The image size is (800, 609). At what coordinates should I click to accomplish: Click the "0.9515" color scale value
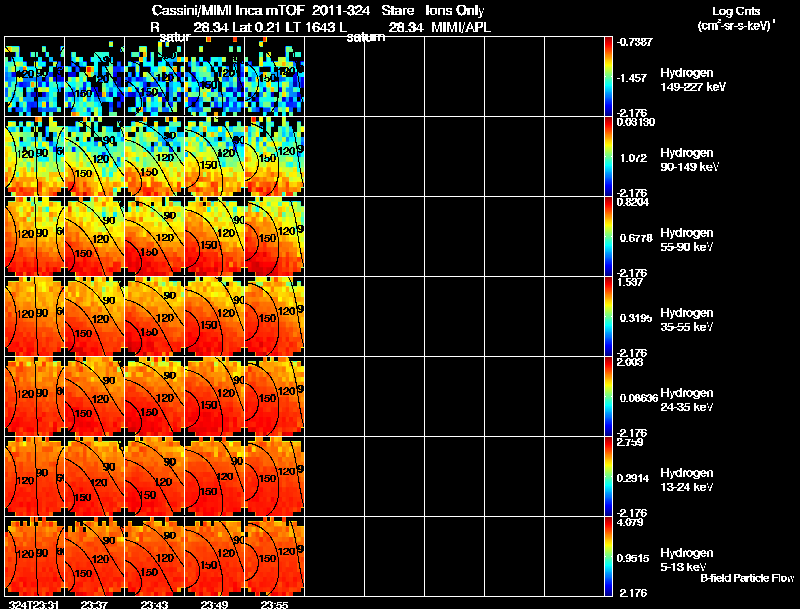[x=633, y=559]
